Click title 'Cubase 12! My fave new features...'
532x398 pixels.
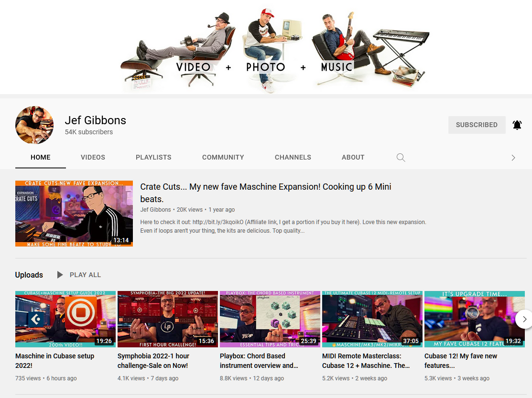pyautogui.click(x=461, y=361)
